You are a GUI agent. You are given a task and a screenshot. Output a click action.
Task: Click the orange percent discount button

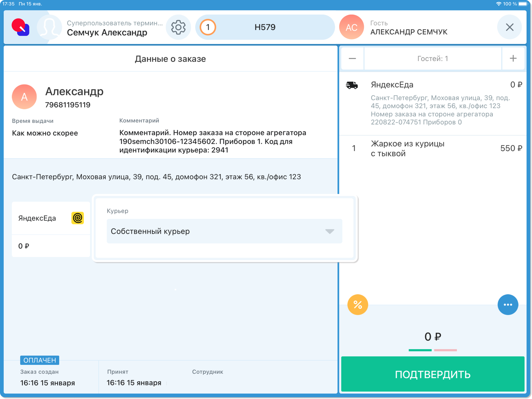pos(358,305)
